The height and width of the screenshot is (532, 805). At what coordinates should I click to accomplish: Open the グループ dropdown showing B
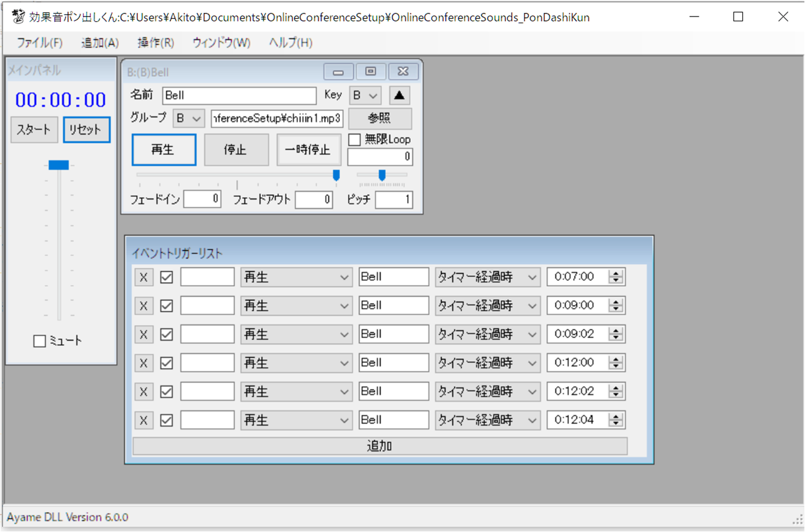(189, 118)
